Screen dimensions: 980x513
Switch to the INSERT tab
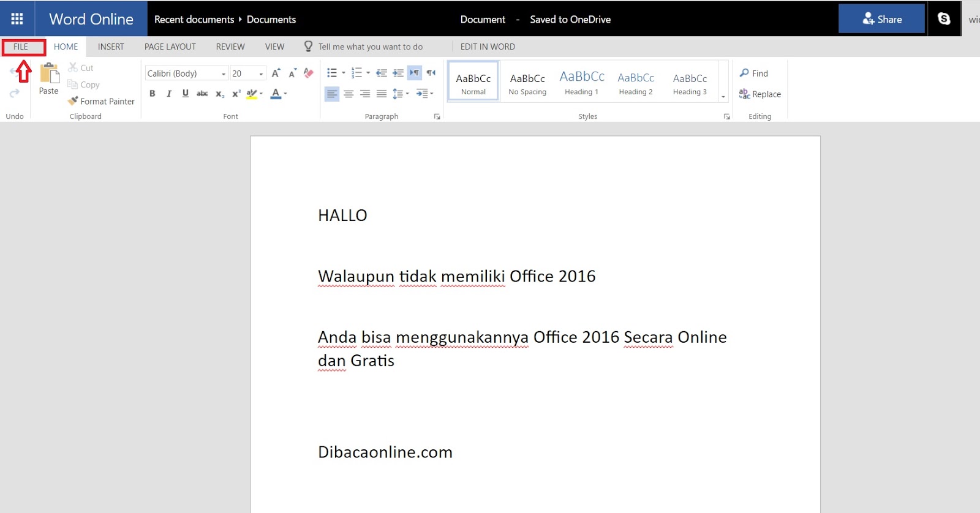point(111,47)
